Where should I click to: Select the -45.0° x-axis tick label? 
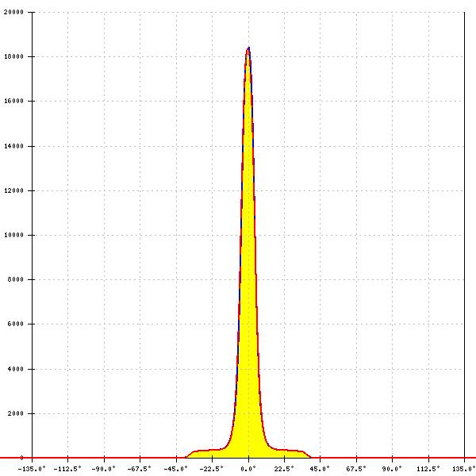pyautogui.click(x=175, y=468)
